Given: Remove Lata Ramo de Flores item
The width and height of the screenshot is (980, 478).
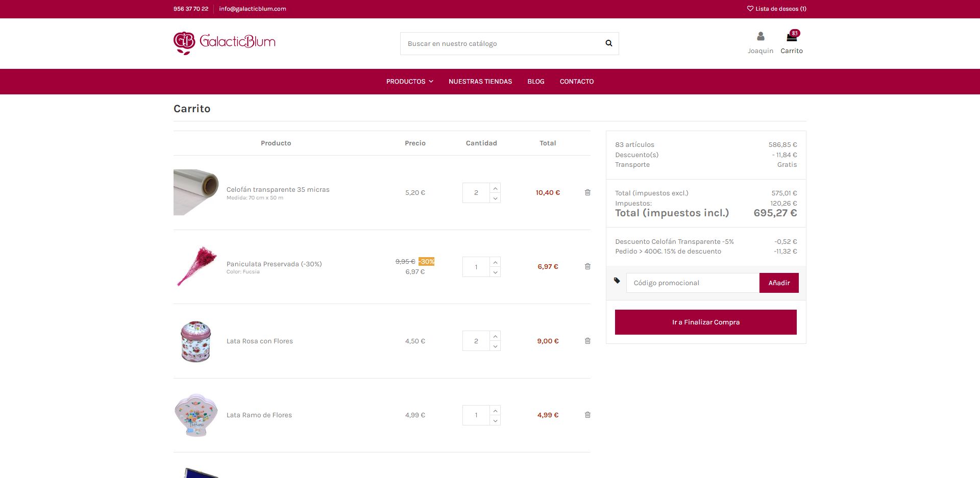Looking at the screenshot, I should (587, 415).
